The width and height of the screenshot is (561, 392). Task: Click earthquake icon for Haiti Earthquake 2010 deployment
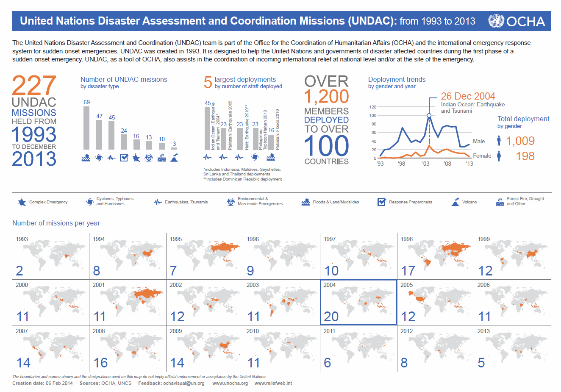point(239,157)
